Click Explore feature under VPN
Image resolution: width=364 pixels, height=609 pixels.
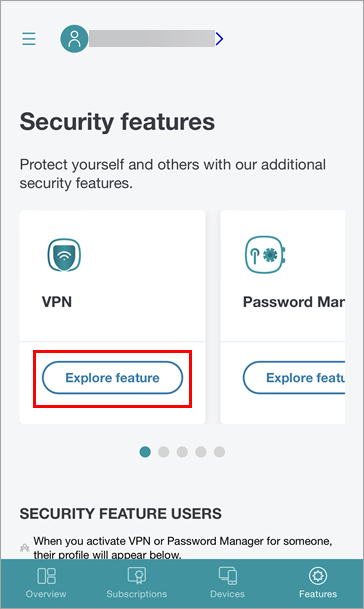coord(112,378)
